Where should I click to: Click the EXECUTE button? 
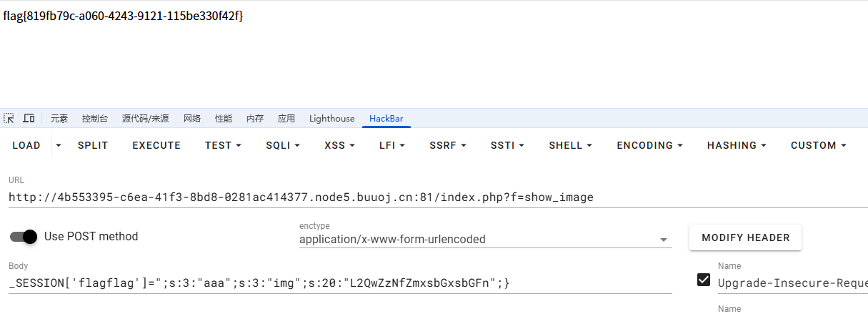[x=156, y=145]
